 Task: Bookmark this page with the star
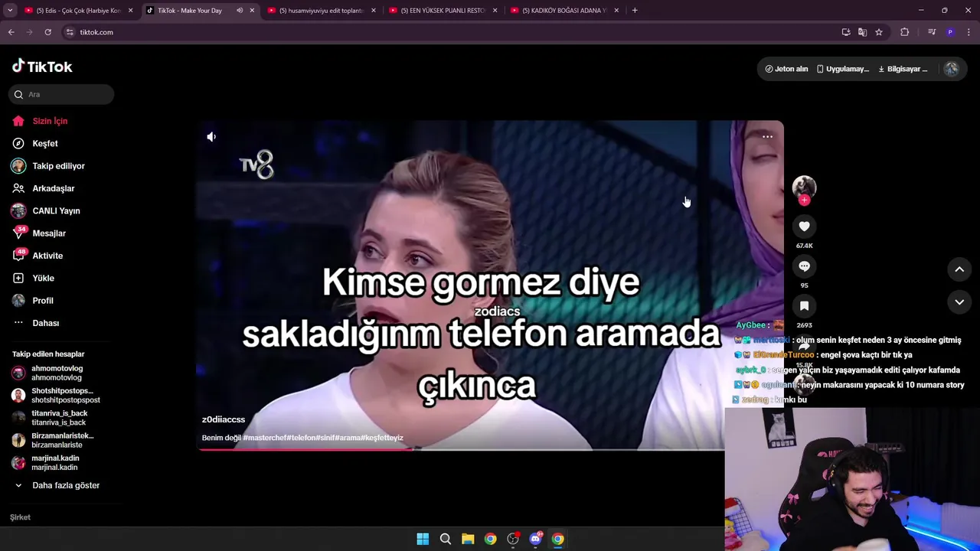tap(879, 32)
